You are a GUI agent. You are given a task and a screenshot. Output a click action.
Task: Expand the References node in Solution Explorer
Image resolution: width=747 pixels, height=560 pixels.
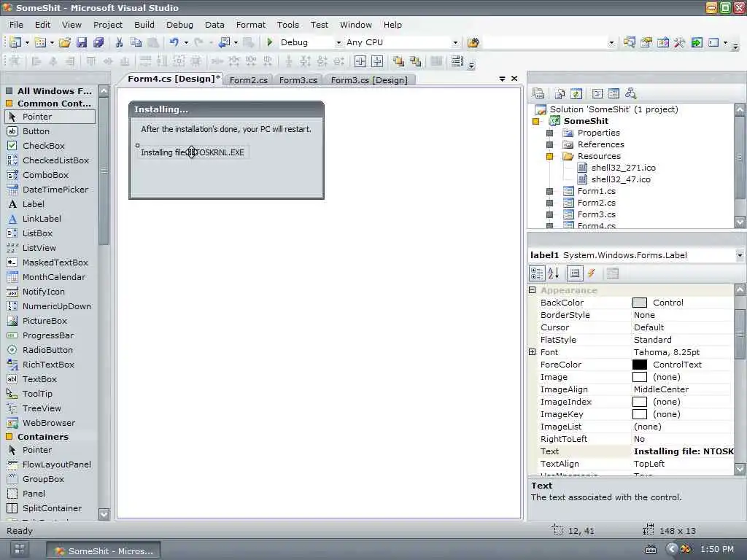549,144
